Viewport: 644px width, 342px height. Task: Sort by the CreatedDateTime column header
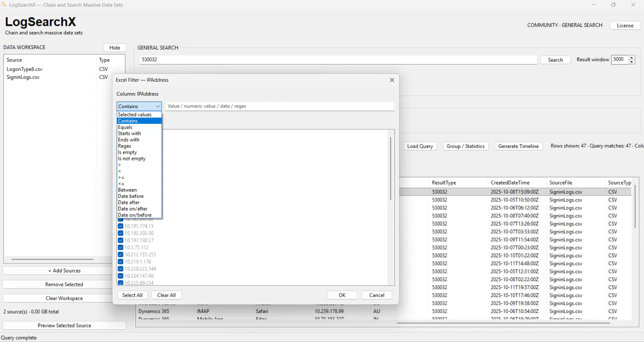[517, 183]
